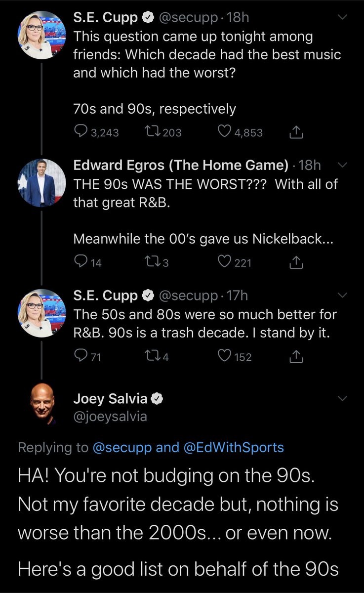Like the tweet with 4,853 likes
Viewport: 364px width, 593px height.
pyautogui.click(x=225, y=132)
